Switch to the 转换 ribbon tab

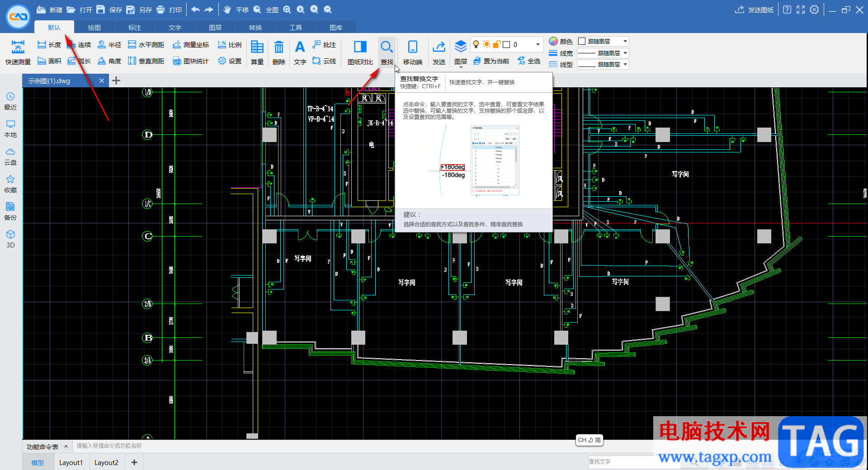255,28
